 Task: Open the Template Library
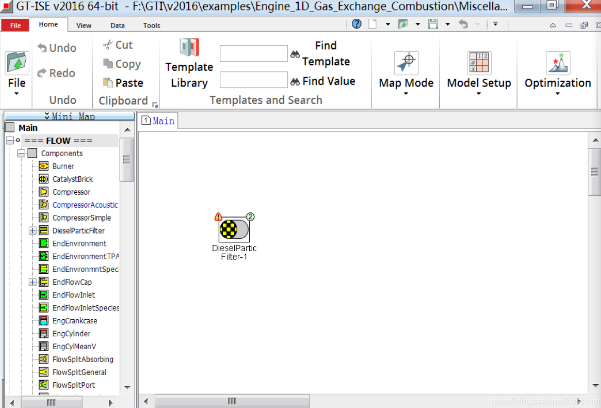(x=189, y=63)
